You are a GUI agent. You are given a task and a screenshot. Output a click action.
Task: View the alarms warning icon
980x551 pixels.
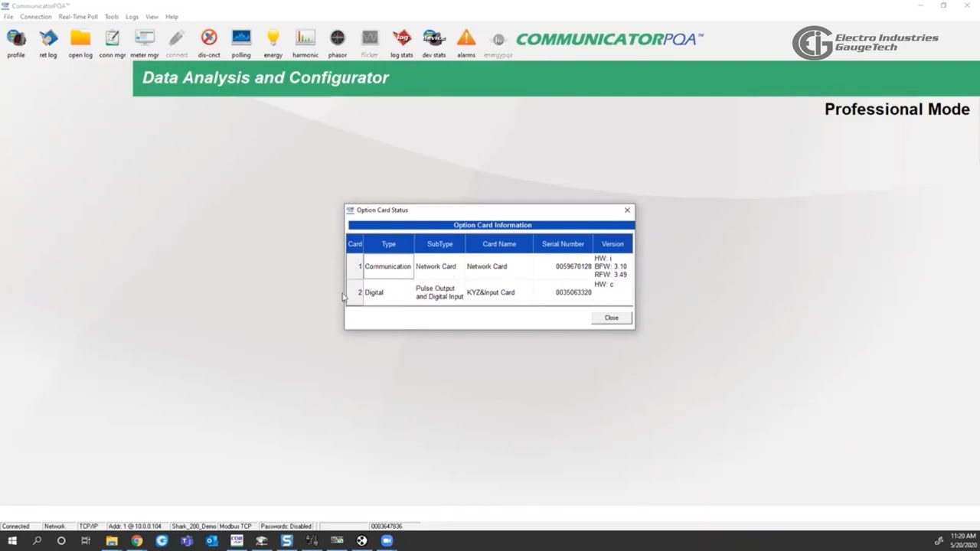(x=466, y=43)
